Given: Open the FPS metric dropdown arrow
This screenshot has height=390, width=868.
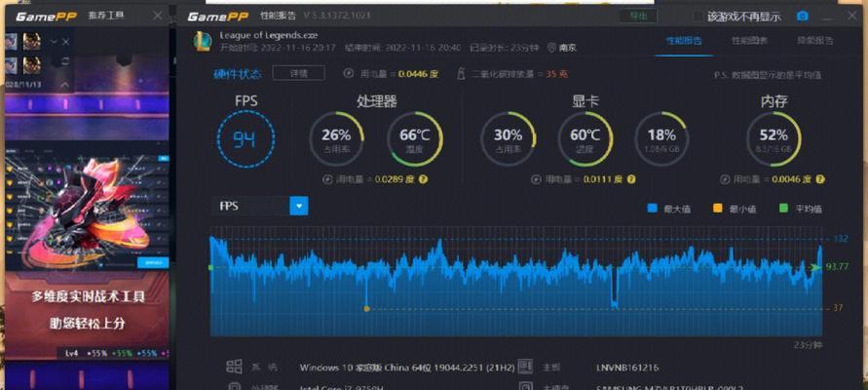Looking at the screenshot, I should click(x=299, y=206).
